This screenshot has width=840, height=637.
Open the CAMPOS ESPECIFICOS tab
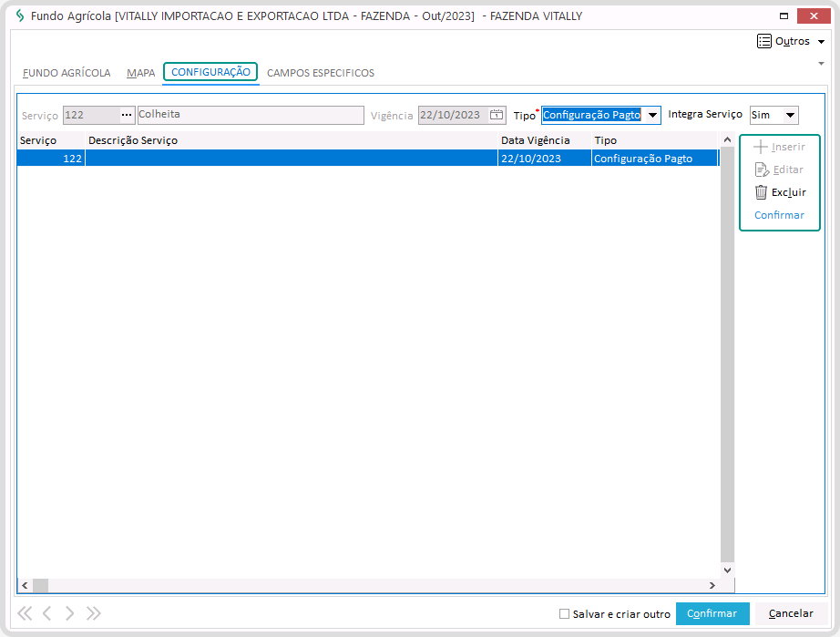tap(321, 73)
